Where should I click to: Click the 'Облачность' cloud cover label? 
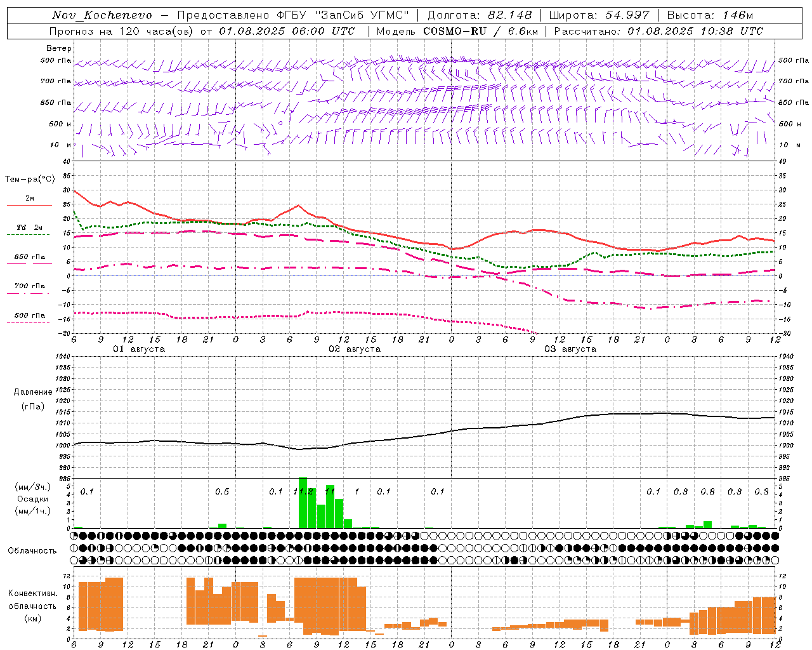point(32,551)
